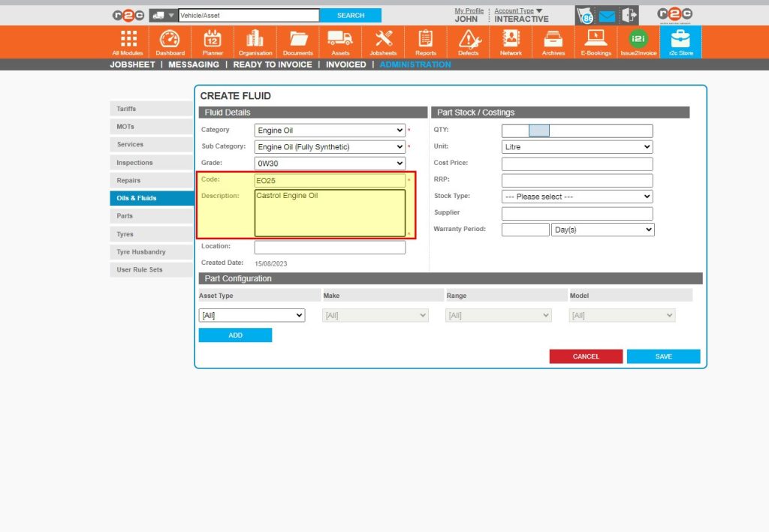
Task: Click the Code field containing EO25
Action: point(330,180)
